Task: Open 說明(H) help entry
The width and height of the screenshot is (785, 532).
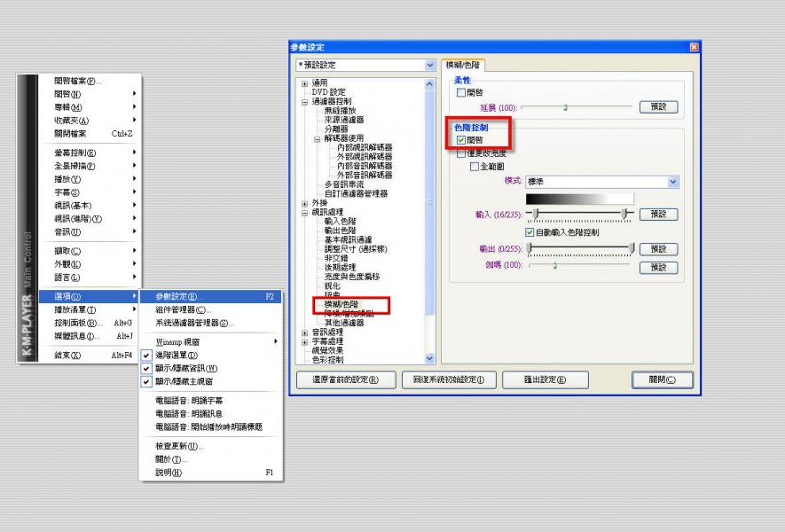Action: click(211, 473)
